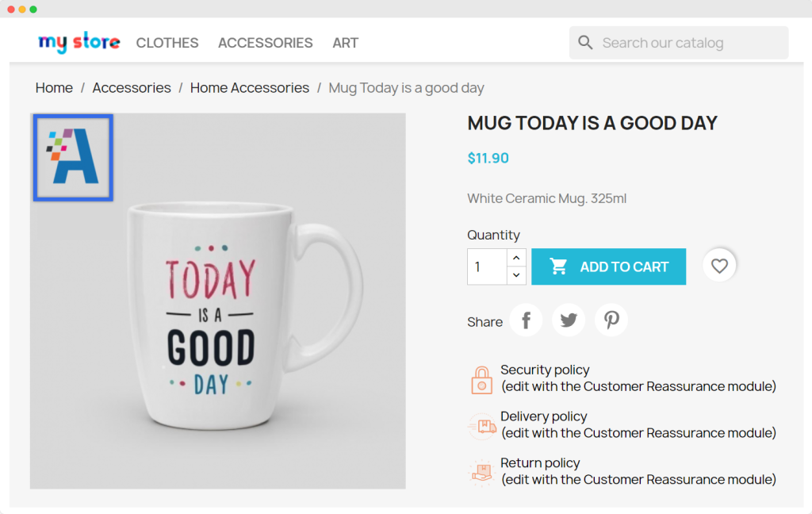Screen dimensions: 812x514
Task: Click the Return policy box icon
Action: 481,472
